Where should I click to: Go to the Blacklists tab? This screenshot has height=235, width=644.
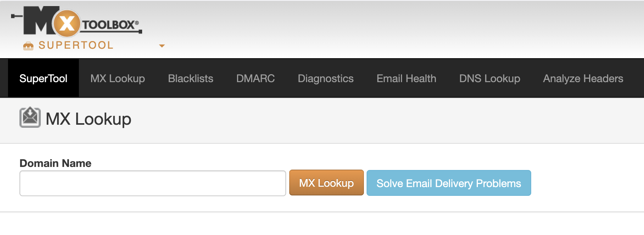point(191,78)
